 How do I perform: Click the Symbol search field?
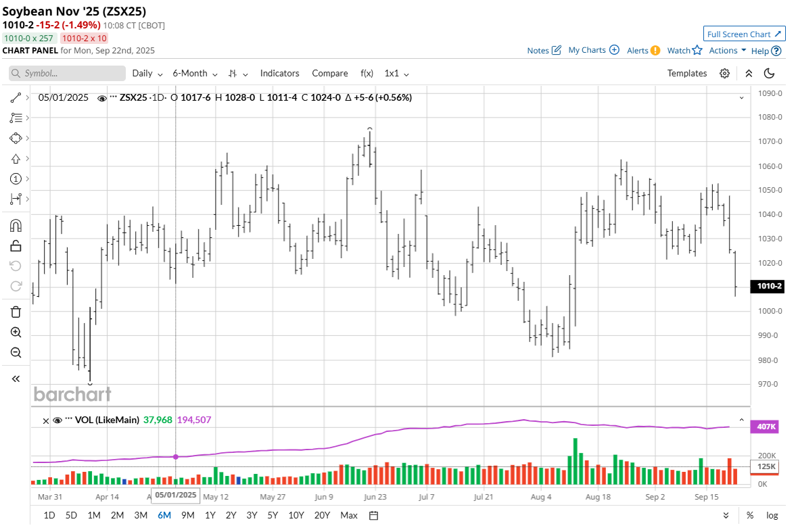(x=67, y=74)
